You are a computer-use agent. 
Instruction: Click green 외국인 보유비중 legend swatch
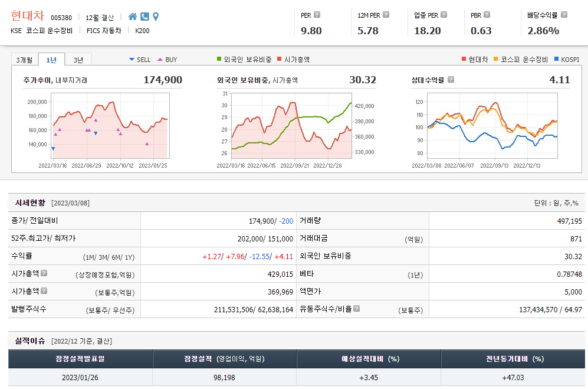pyautogui.click(x=219, y=59)
